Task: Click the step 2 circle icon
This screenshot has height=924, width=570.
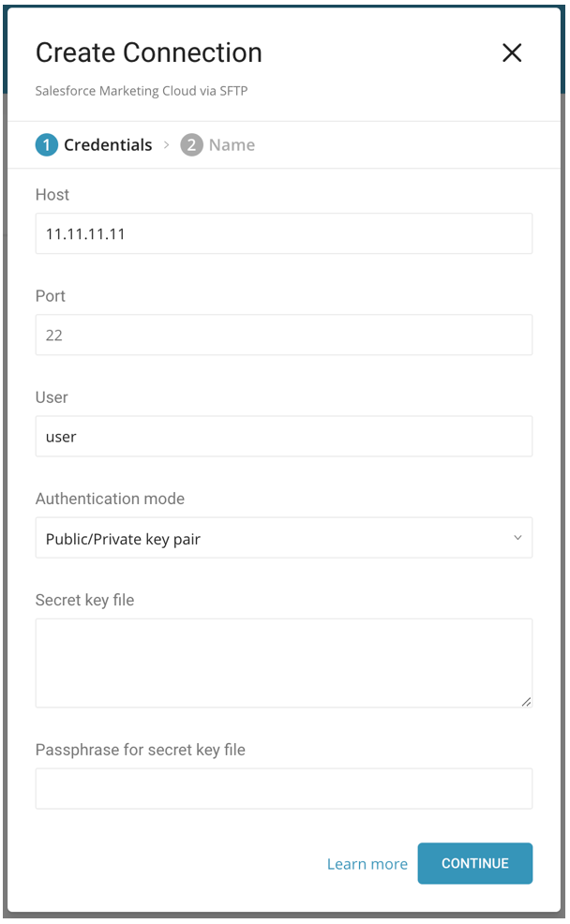Action: (192, 145)
